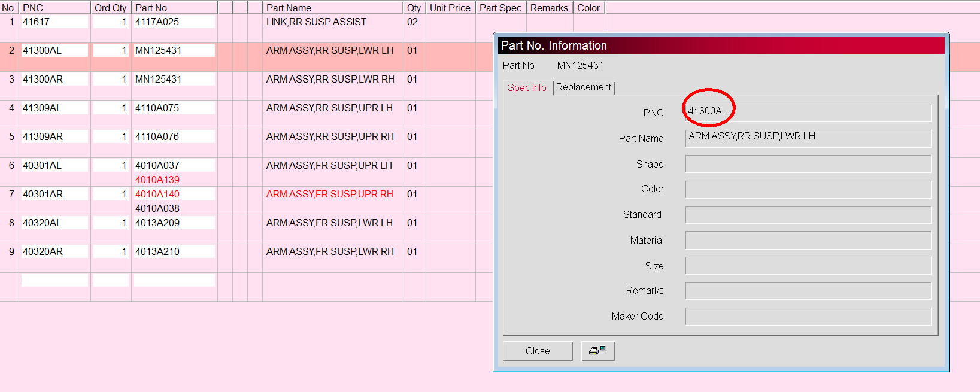Select row 9 ARM ASSY,FR SUSP,LWR RH

click(x=330, y=251)
